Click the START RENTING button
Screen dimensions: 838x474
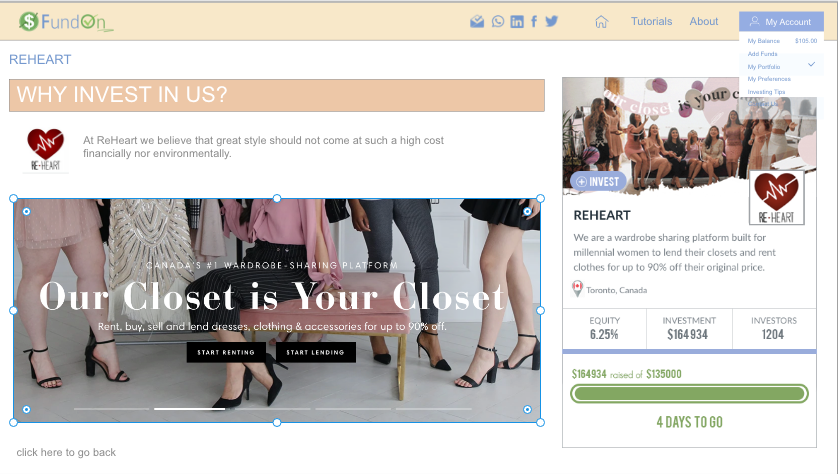[x=226, y=352]
